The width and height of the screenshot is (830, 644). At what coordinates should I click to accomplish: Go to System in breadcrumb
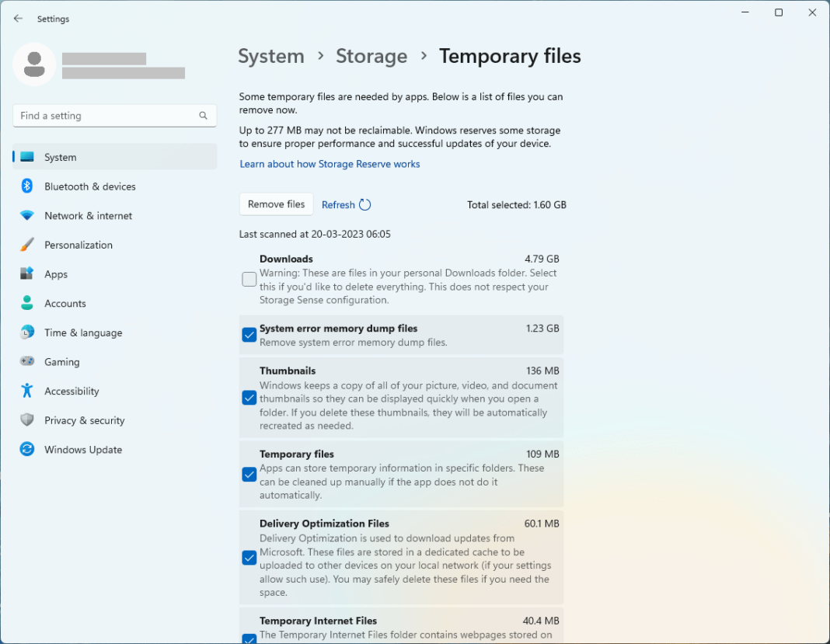point(271,56)
